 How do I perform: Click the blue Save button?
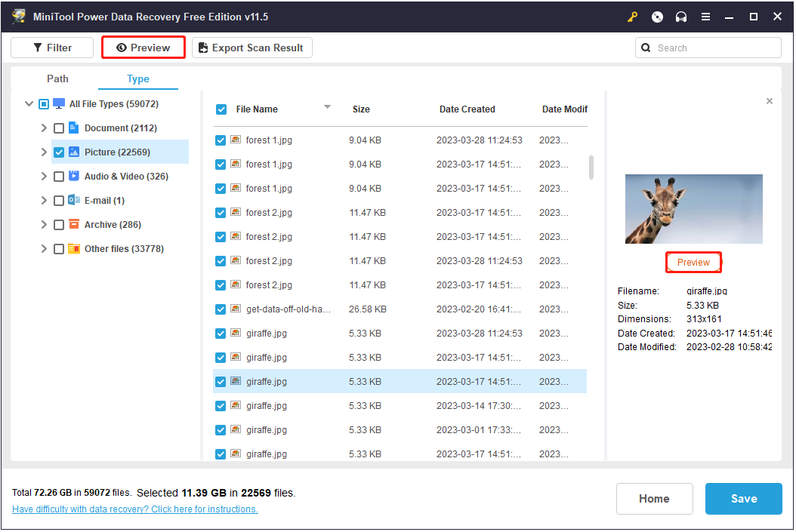pos(744,499)
